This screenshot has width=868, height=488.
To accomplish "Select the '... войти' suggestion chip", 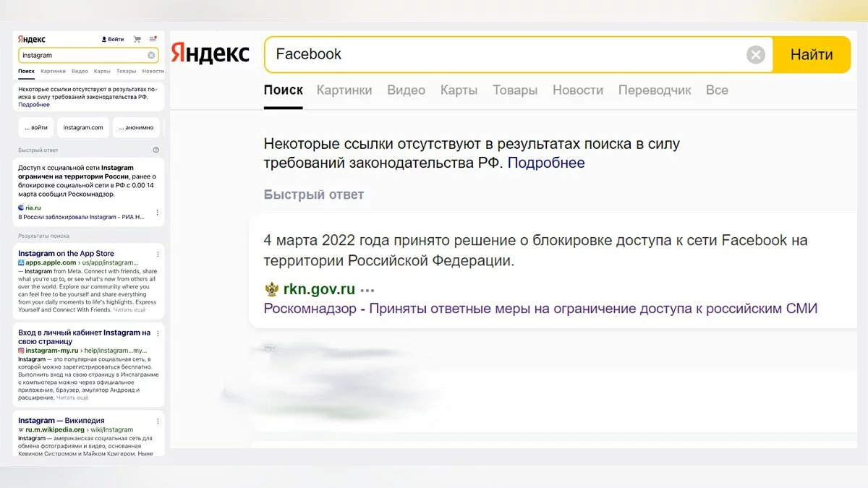I will tap(36, 127).
